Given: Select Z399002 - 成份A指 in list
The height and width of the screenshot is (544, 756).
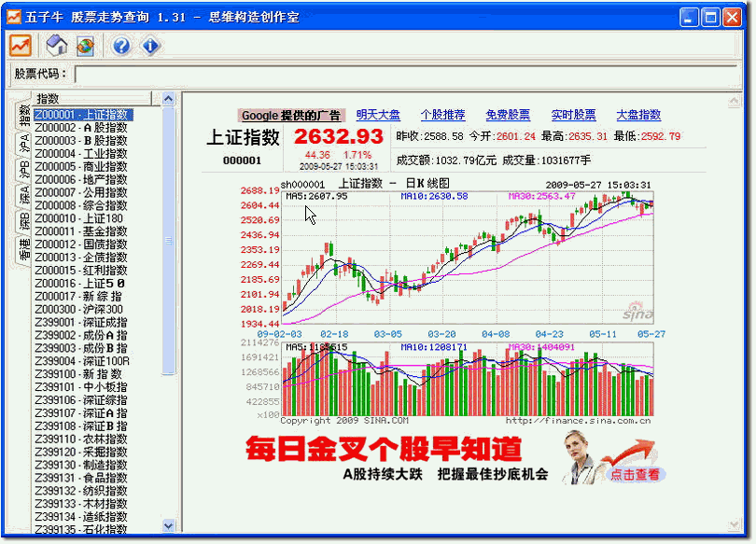Looking at the screenshot, I should pos(81,336).
